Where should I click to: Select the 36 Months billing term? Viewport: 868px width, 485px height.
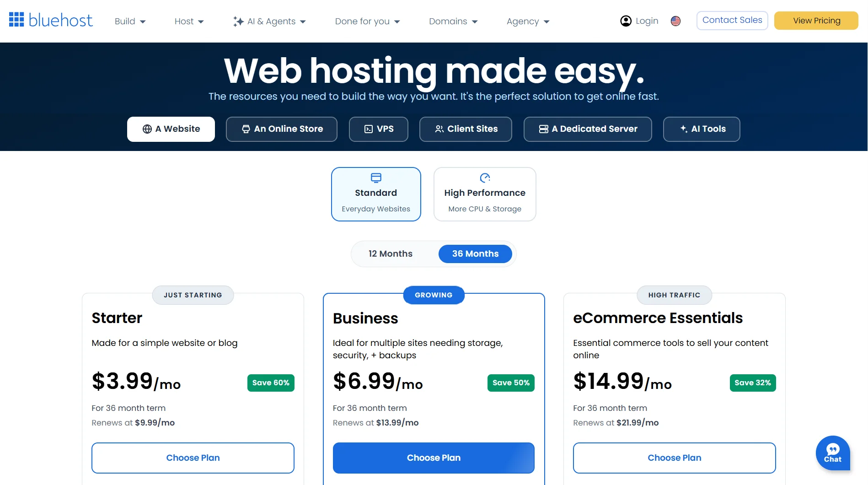(475, 254)
